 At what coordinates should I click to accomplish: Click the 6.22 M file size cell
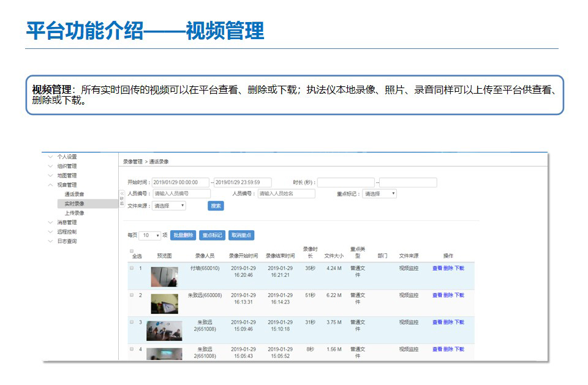334,296
